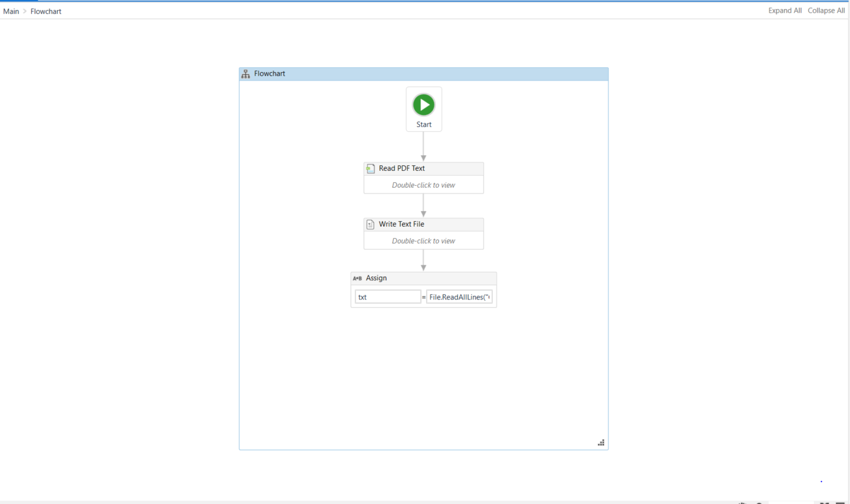Click the txt variable field in Assign
Screen dimensions: 850x504
388,297
